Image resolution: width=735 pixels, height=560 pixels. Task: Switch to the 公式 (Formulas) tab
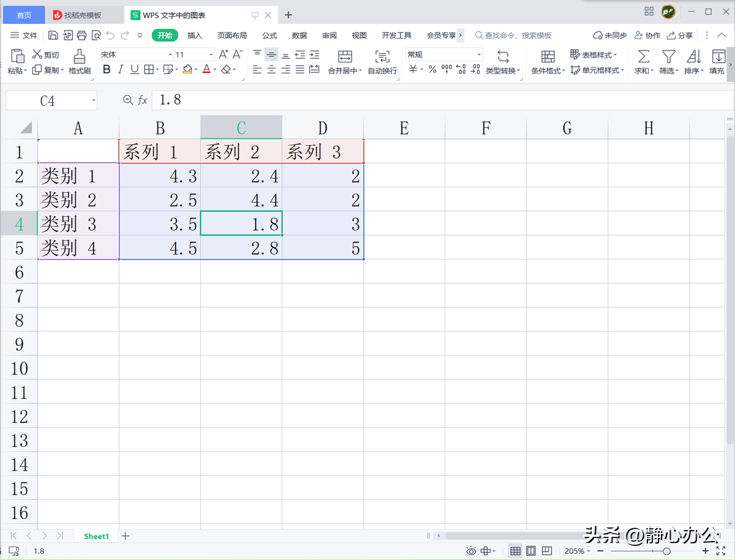coord(269,35)
